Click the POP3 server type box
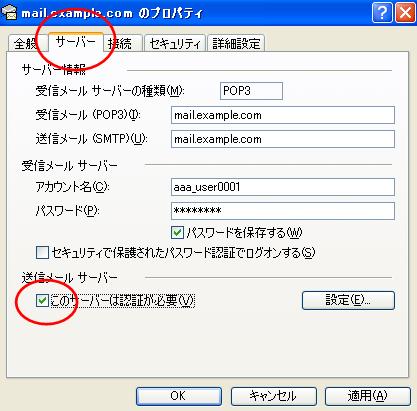The image size is (417, 411). tap(251, 91)
